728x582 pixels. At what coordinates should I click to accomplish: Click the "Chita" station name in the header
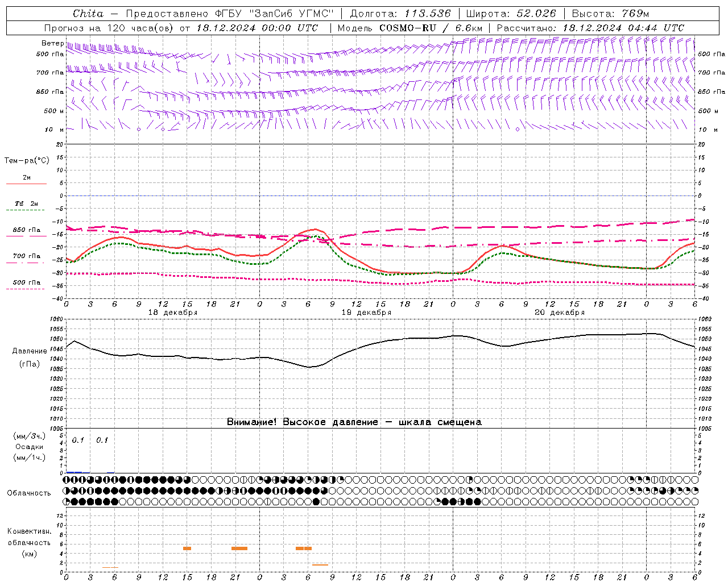(x=88, y=14)
